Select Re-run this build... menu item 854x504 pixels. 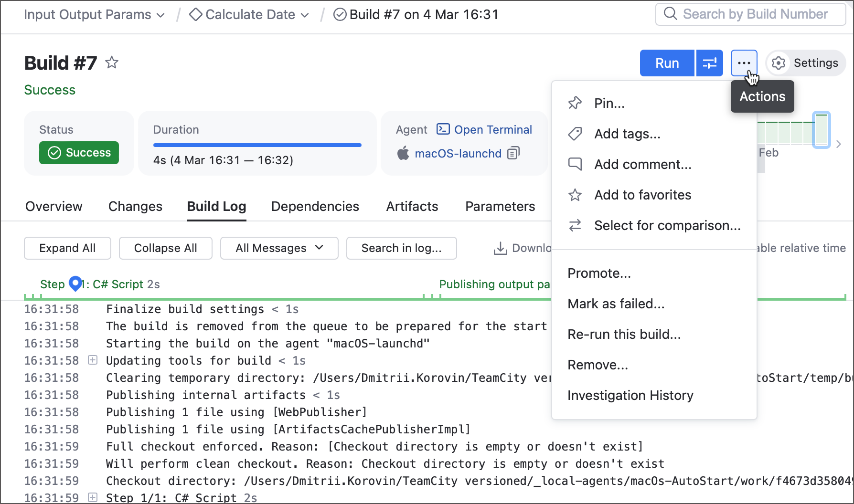(x=624, y=334)
